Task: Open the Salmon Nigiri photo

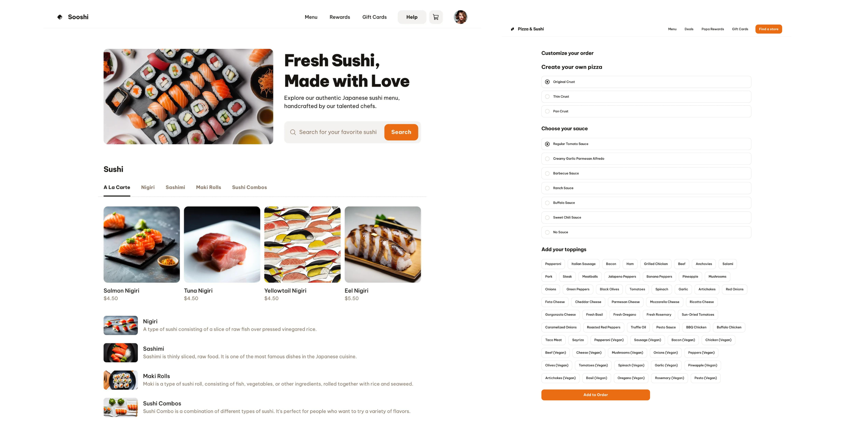Action: 141,244
